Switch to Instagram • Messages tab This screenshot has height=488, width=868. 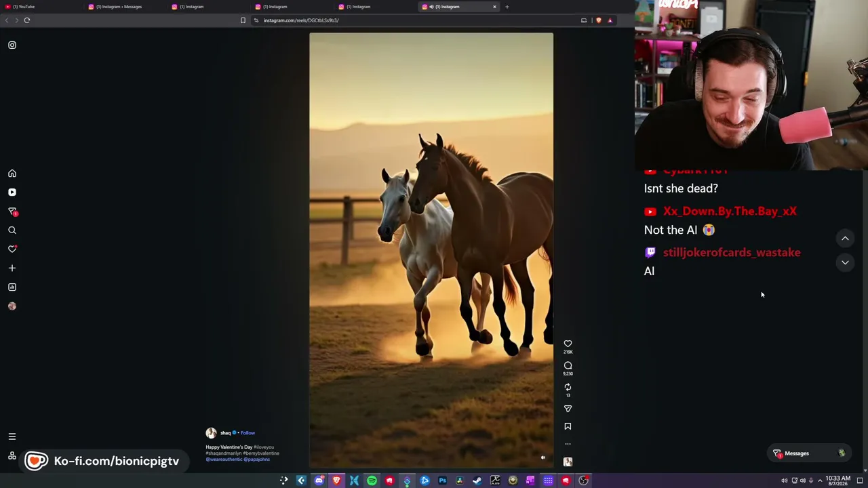[x=125, y=7]
